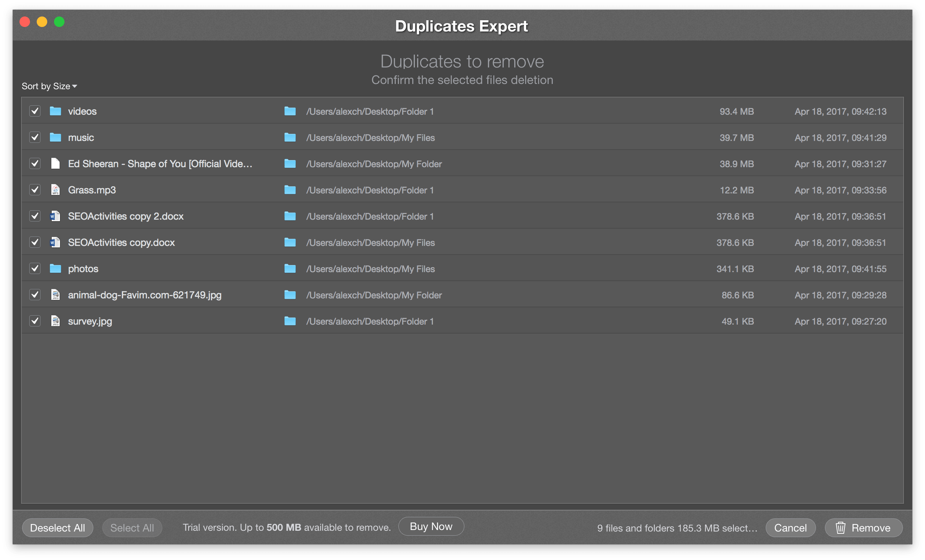Select the photos file name
Image resolution: width=925 pixels, height=560 pixels.
pyautogui.click(x=83, y=269)
